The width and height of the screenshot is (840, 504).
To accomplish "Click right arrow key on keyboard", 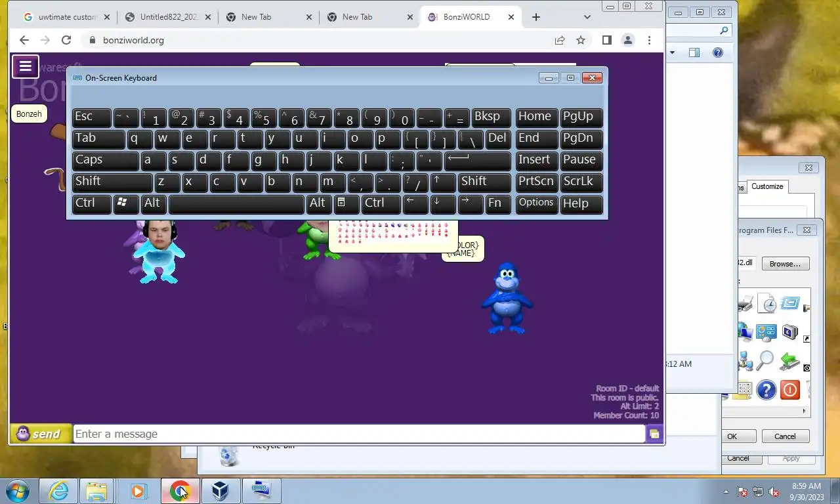I will click(x=471, y=204).
